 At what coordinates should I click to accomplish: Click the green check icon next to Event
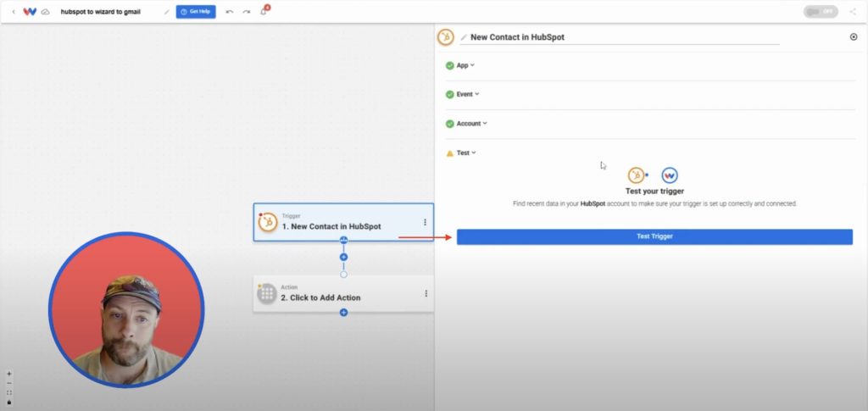point(450,94)
